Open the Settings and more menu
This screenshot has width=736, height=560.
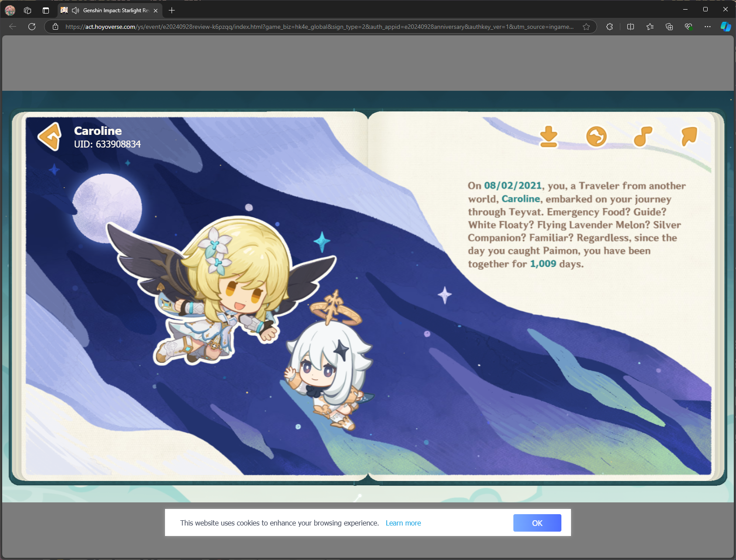[x=708, y=27]
